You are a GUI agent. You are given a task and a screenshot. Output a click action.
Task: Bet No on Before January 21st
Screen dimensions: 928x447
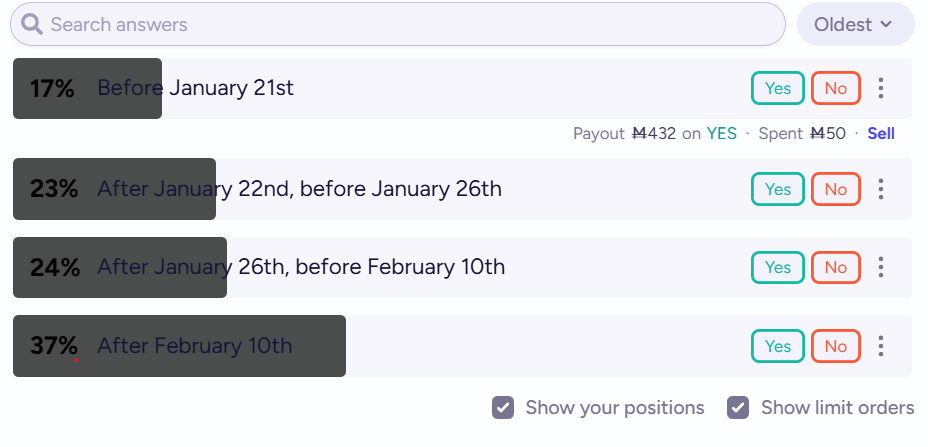[836, 88]
